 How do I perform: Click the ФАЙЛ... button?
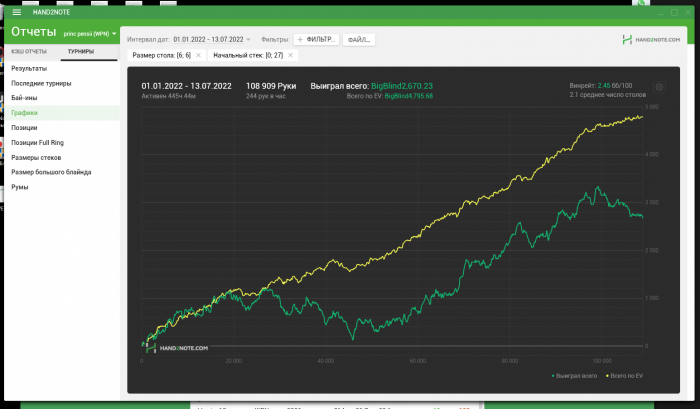click(358, 39)
